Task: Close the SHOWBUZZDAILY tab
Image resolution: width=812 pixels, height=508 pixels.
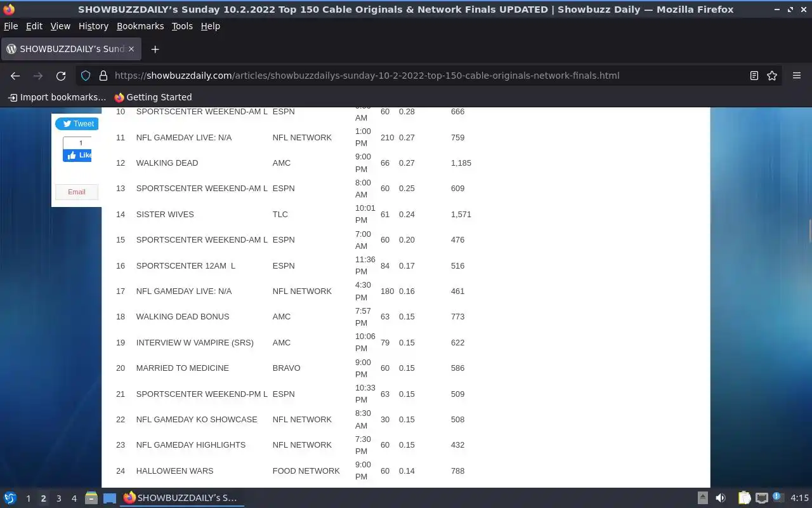Action: [131, 49]
